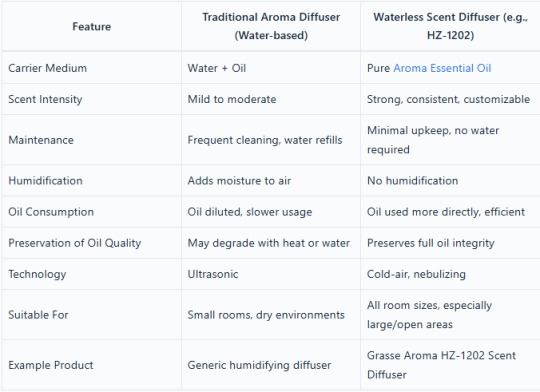Click the Carrier Medium row label
This screenshot has width=540, height=392.
pos(48,68)
